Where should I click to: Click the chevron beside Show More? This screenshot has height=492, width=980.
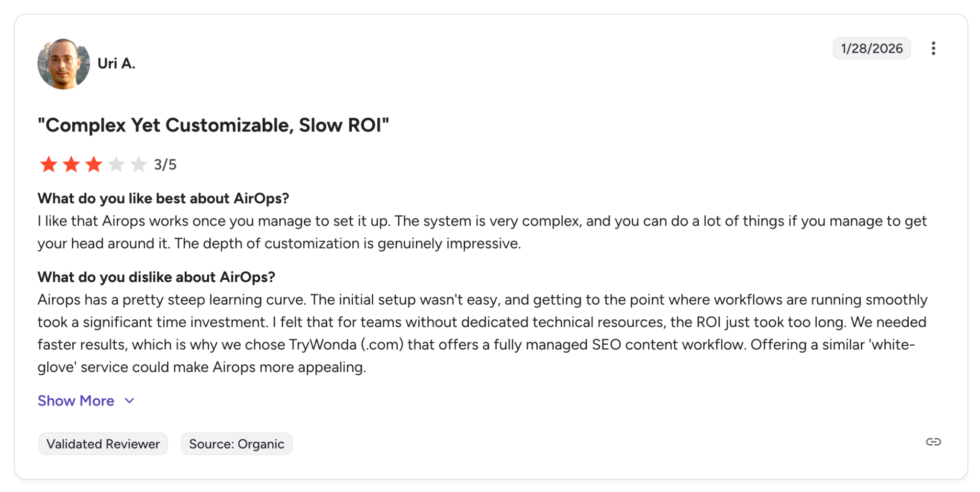pyautogui.click(x=129, y=401)
